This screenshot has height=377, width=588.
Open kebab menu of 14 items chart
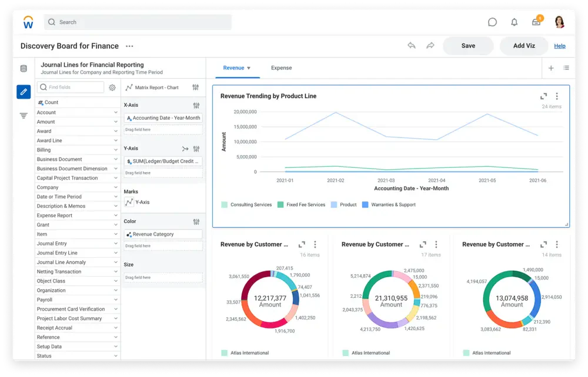click(557, 244)
